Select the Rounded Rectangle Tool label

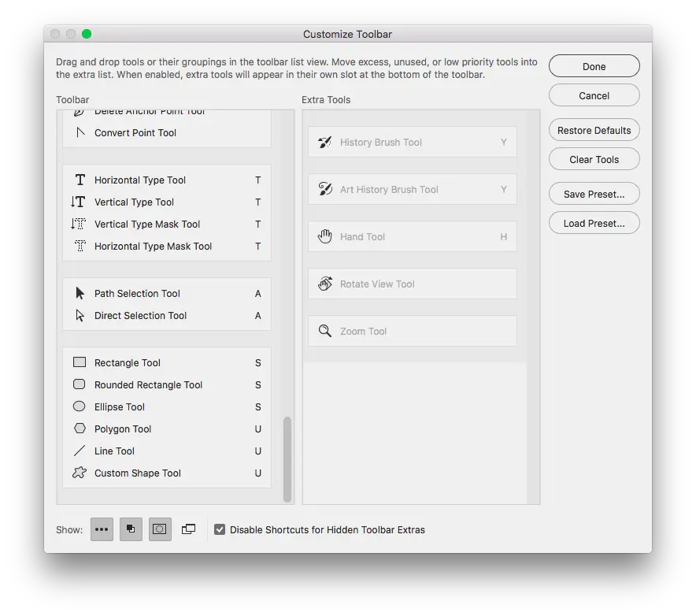pyautogui.click(x=148, y=384)
